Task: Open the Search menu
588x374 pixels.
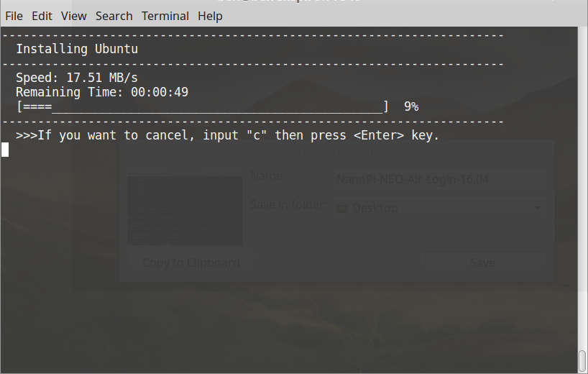Action: [114, 16]
